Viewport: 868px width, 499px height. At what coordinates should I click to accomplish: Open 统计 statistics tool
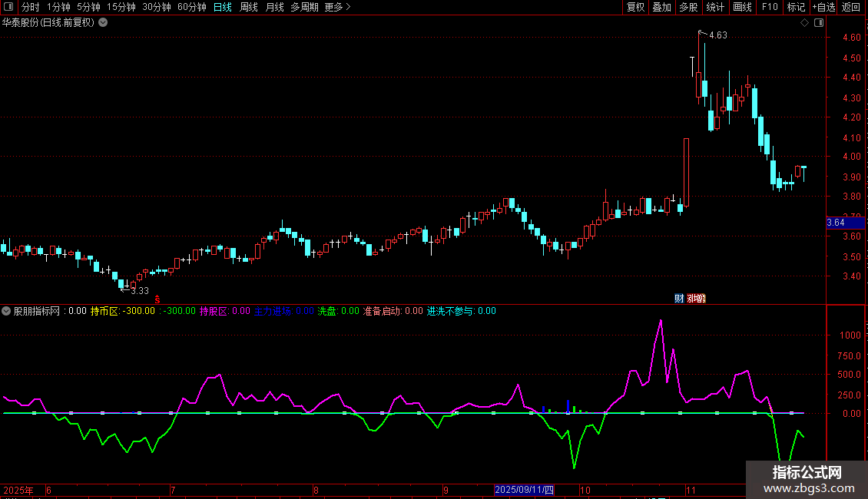coord(715,7)
